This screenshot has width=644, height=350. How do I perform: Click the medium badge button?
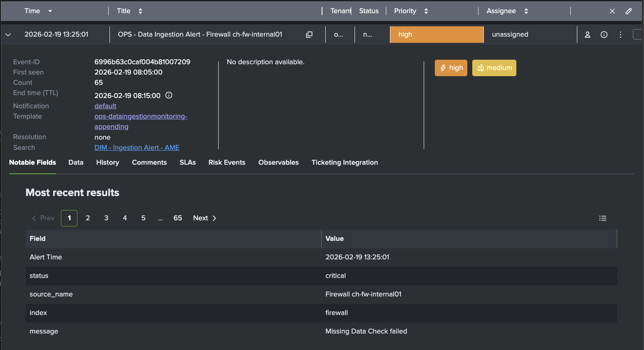tap(494, 68)
